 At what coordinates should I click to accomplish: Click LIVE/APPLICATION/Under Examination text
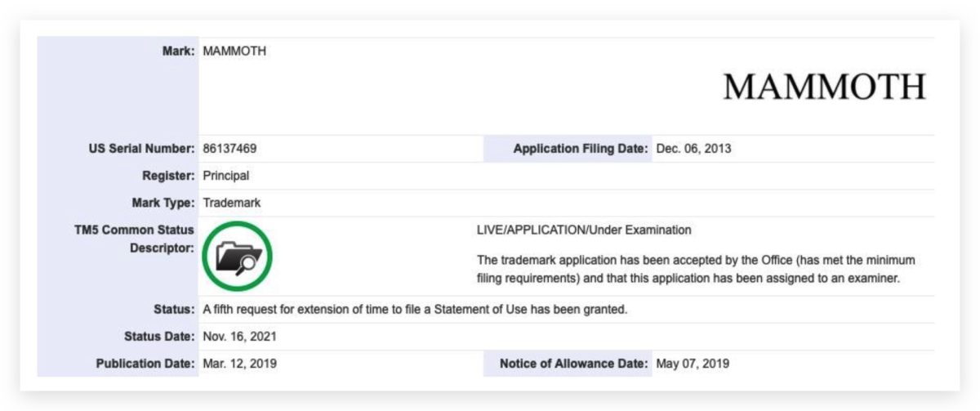[584, 230]
